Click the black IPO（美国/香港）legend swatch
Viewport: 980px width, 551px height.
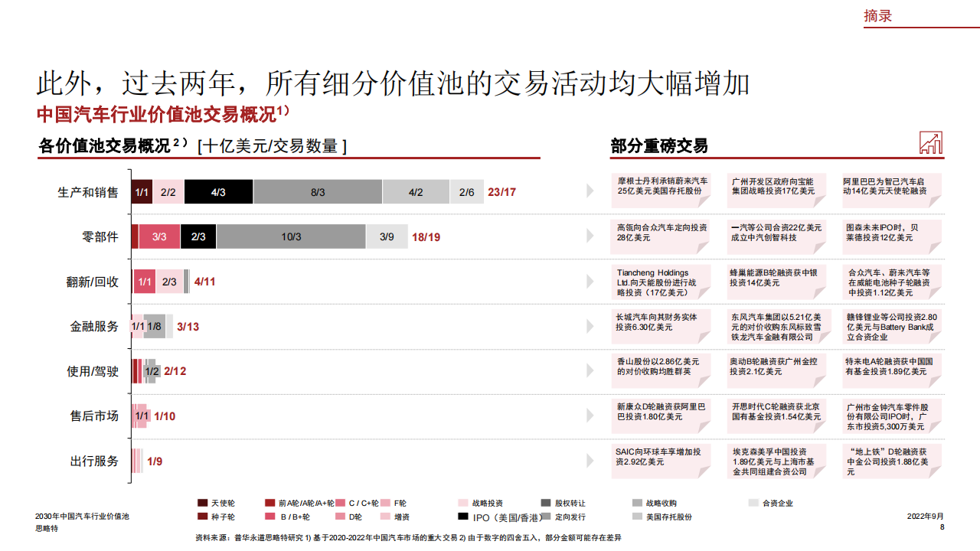[x=463, y=517]
